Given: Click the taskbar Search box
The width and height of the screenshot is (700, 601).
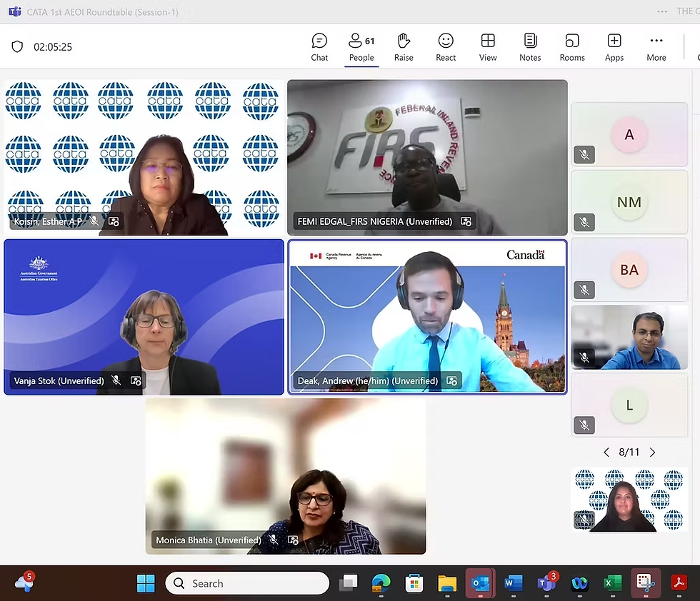Looking at the screenshot, I should [x=247, y=583].
